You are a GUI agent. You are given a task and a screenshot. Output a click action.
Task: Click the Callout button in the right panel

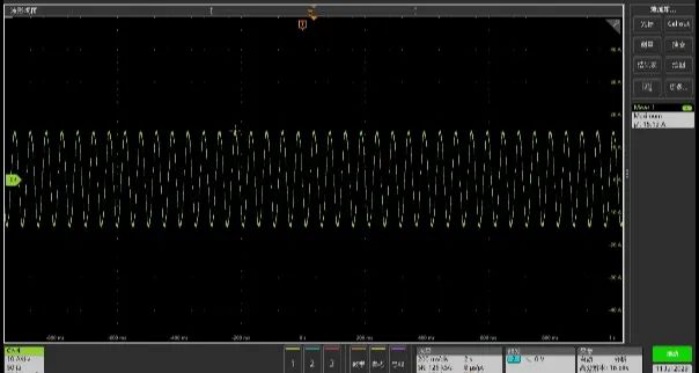pos(679,24)
